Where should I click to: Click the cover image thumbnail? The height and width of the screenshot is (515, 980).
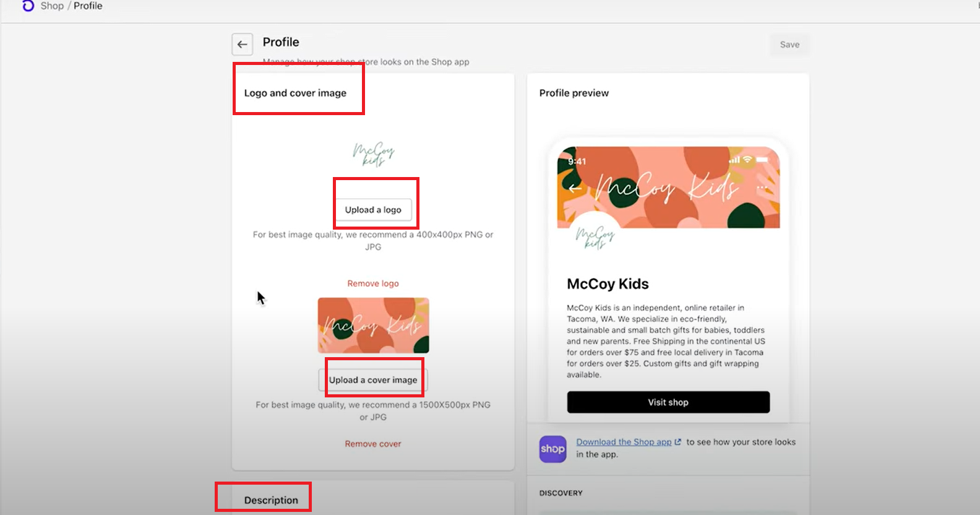tap(373, 326)
